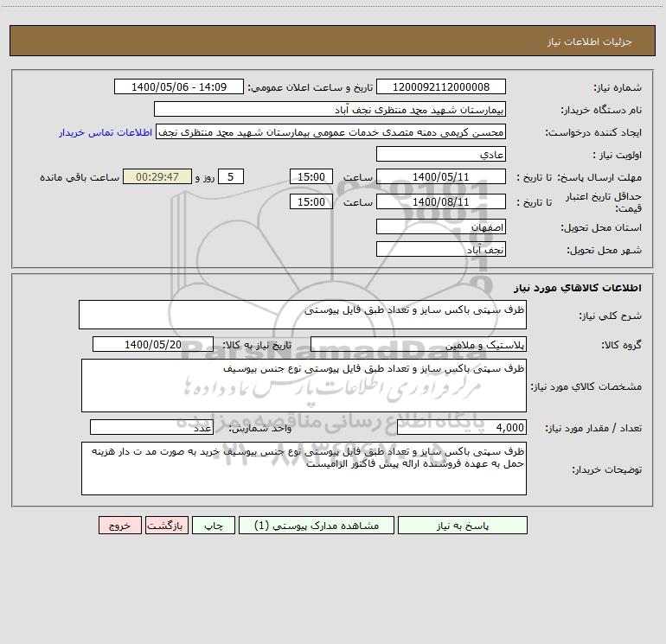Click label شرح کلی نیاز
Image resolution: width=666 pixels, height=644 pixels.
(611, 316)
